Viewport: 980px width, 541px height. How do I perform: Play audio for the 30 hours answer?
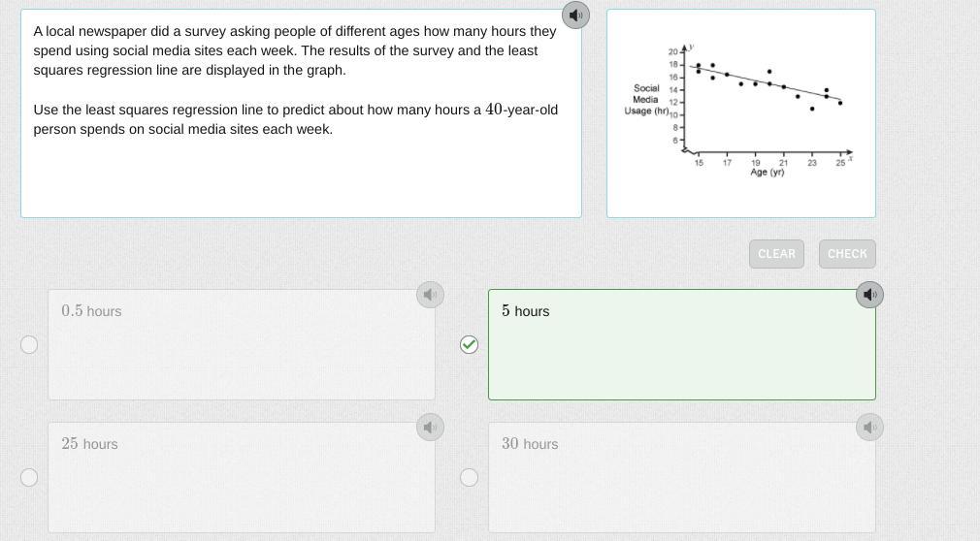click(x=869, y=428)
